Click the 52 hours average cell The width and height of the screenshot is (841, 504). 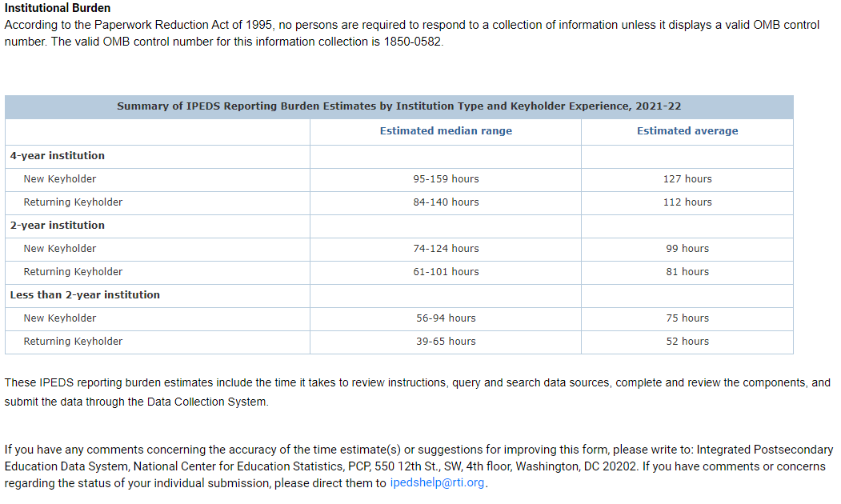coord(687,342)
